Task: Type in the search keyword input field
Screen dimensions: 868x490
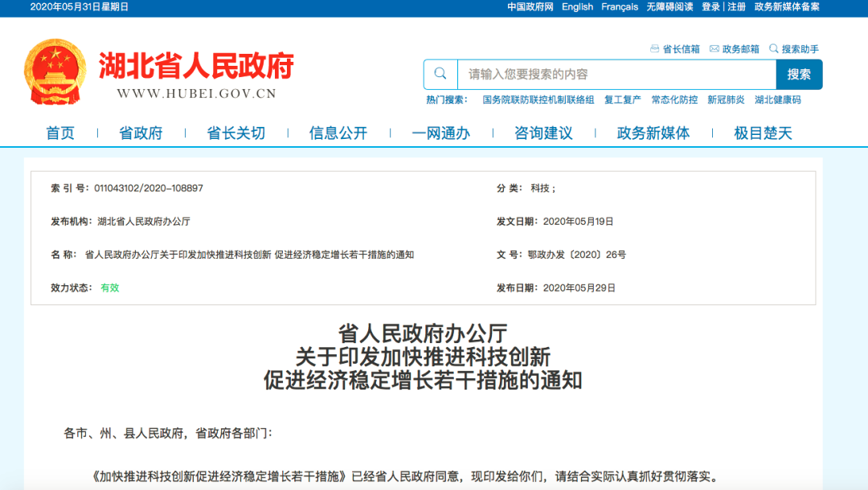Action: point(615,74)
